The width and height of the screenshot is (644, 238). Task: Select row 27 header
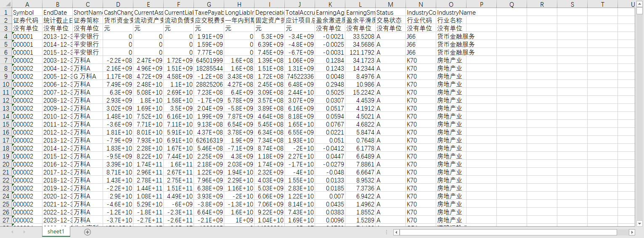pyautogui.click(x=6, y=220)
